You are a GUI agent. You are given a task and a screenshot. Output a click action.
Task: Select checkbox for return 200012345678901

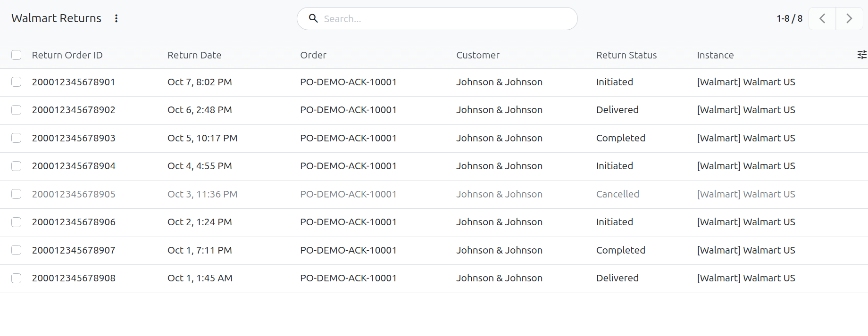point(17,82)
